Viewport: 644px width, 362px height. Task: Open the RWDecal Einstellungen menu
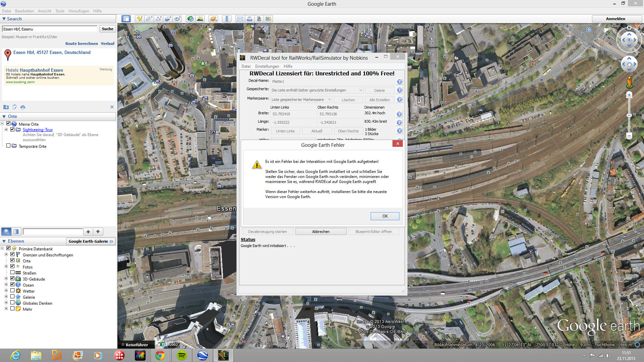(267, 66)
